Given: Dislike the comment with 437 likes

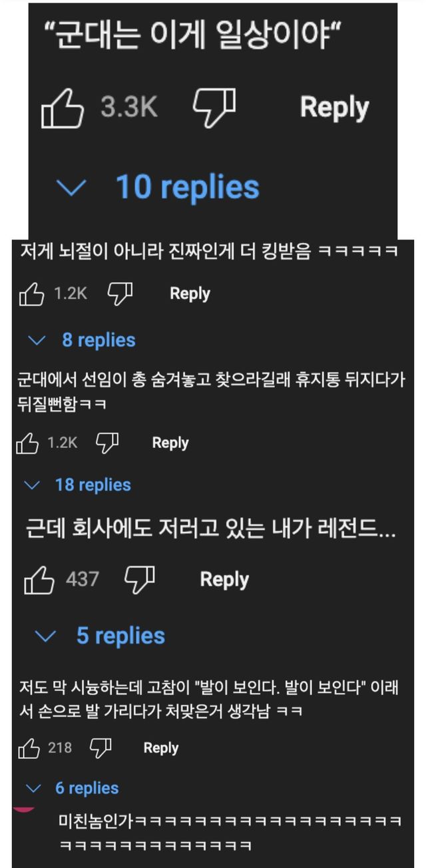Looking at the screenshot, I should pos(140,580).
